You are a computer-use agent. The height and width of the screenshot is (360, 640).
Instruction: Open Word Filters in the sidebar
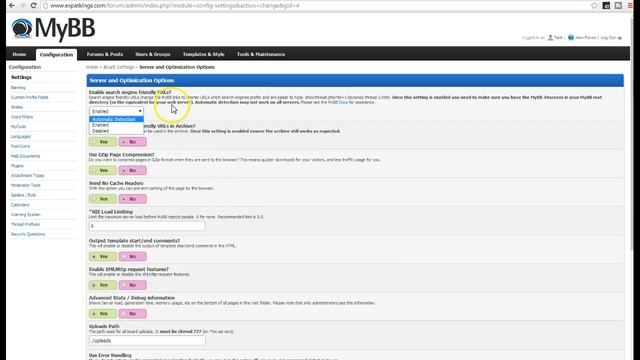pyautogui.click(x=22, y=117)
